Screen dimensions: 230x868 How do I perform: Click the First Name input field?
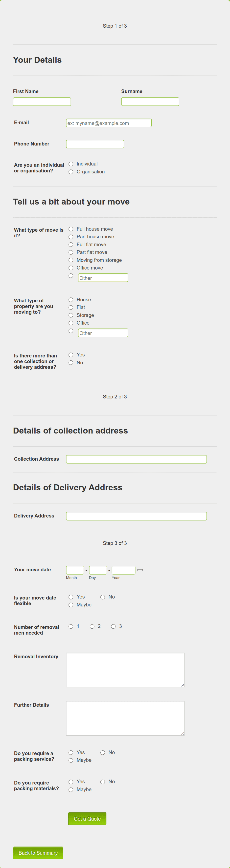point(42,102)
